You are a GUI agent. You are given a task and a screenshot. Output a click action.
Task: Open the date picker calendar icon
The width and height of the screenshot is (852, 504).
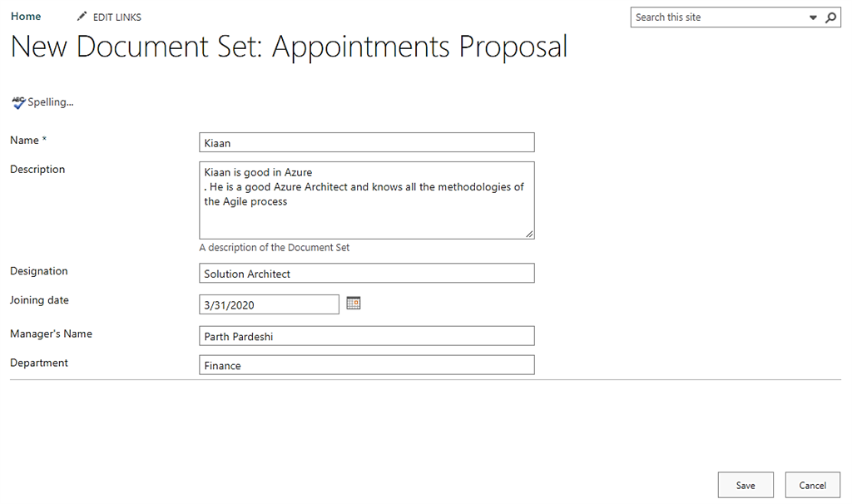tap(353, 303)
